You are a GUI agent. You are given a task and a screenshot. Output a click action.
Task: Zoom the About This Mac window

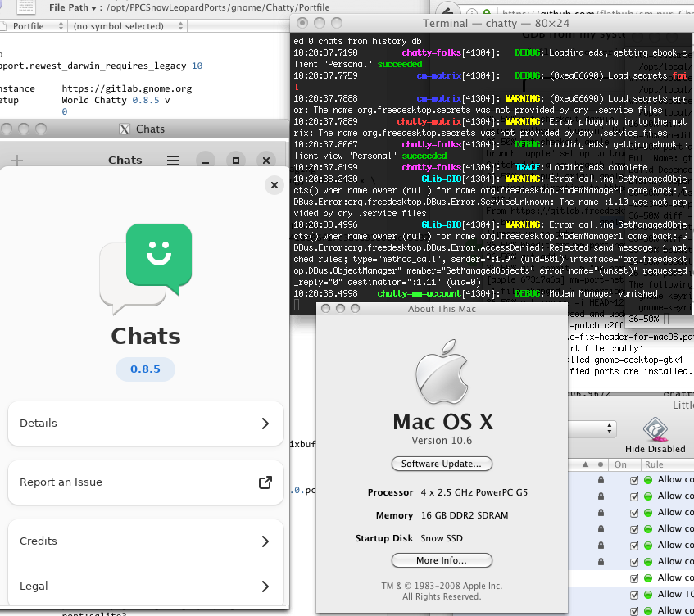click(355, 309)
